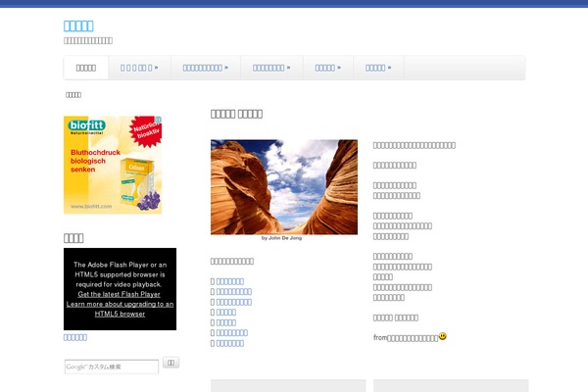Viewport: 588px width, 392px height.
Task: Click the 'by John De Jong' photo caption
Action: tap(281, 238)
